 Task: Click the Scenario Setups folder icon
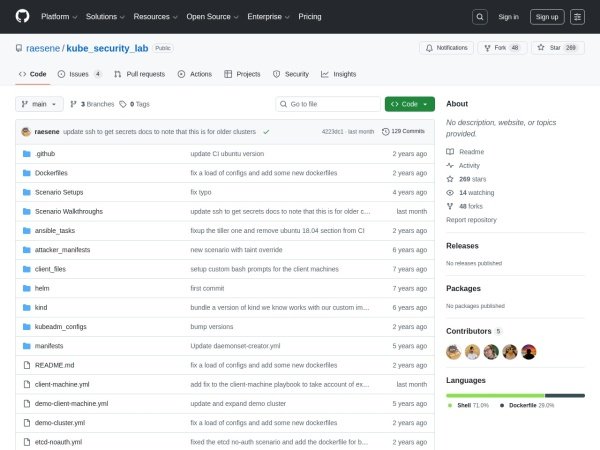pyautogui.click(x=26, y=192)
